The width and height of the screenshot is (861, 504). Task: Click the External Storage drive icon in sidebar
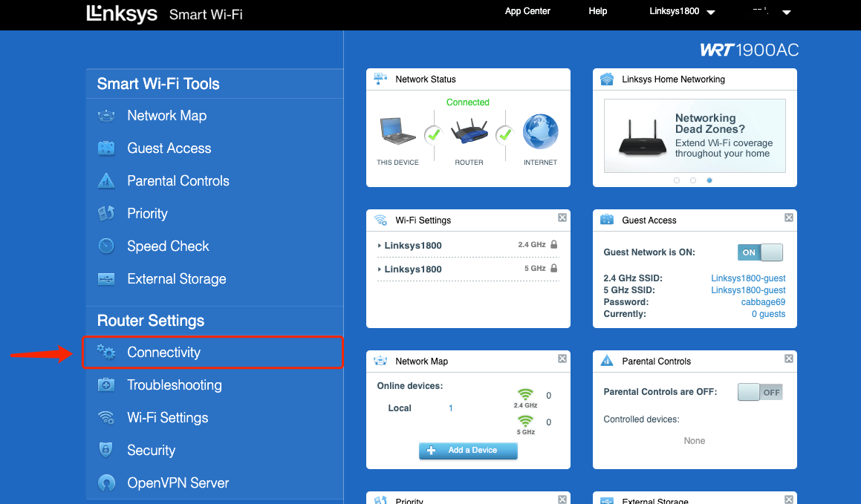(x=106, y=278)
